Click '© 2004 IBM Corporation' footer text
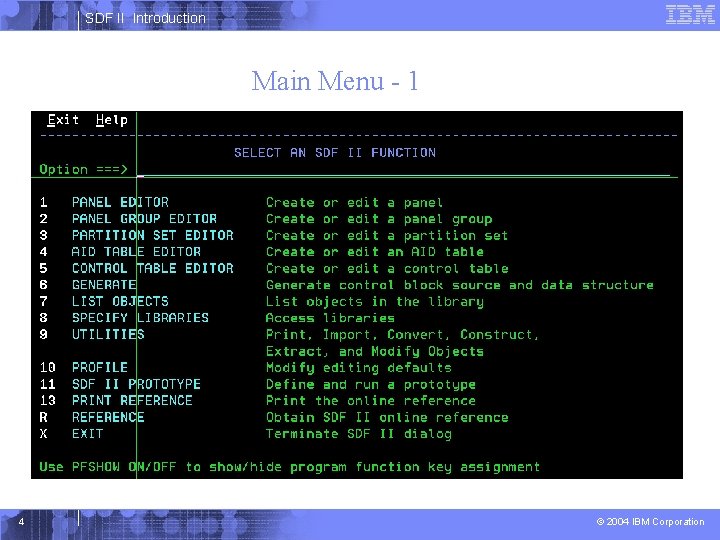Image resolution: width=720 pixels, height=540 pixels. [650, 522]
